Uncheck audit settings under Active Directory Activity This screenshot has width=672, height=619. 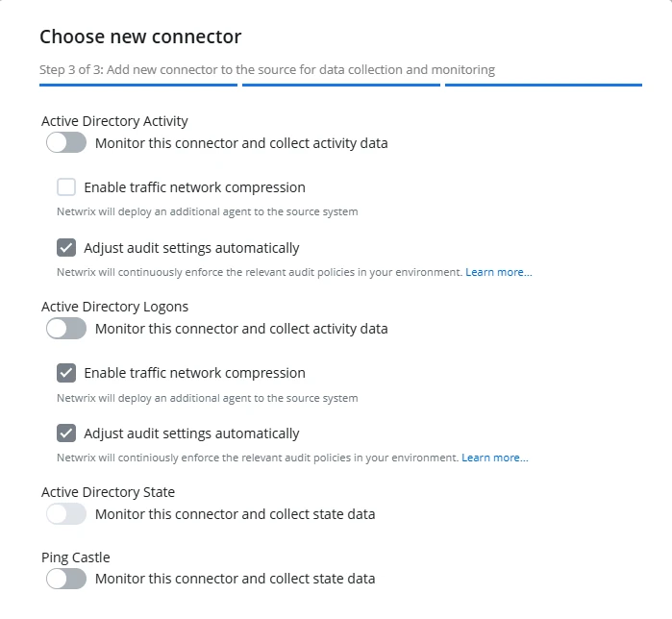pyautogui.click(x=66, y=248)
